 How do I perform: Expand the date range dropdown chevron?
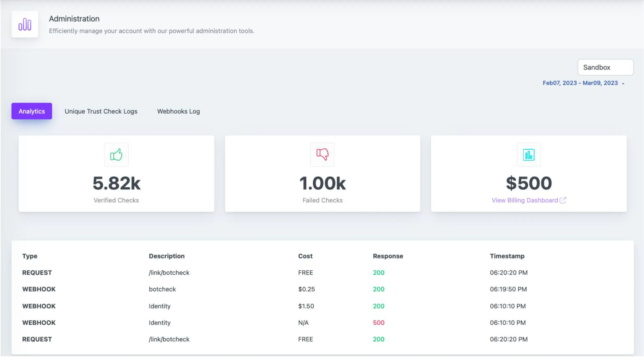point(623,83)
